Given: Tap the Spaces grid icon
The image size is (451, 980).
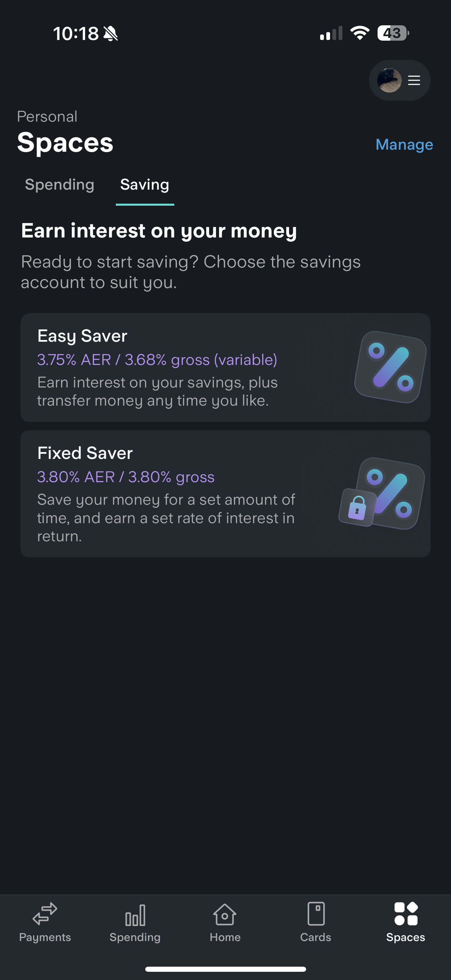Looking at the screenshot, I should point(406,914).
